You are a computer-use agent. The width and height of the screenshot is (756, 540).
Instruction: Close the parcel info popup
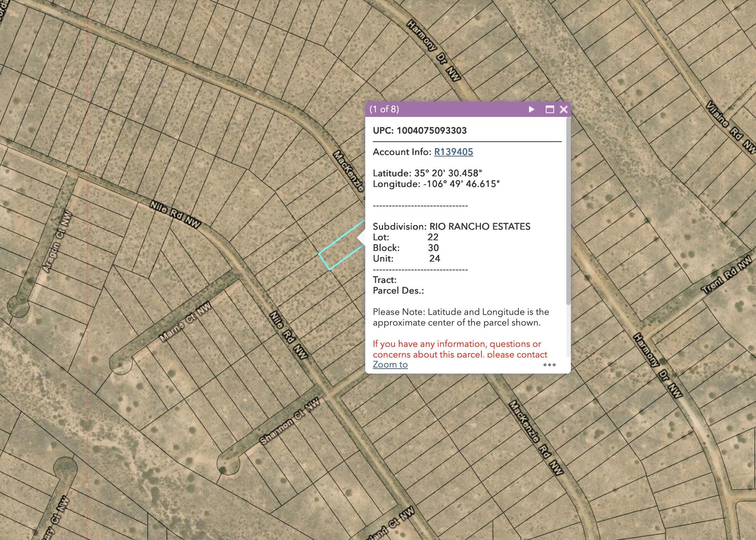[564, 110]
